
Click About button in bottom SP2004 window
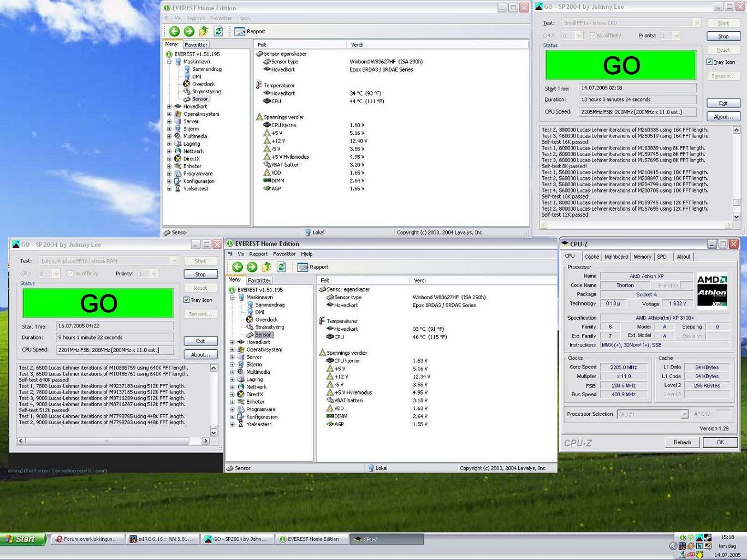tap(200, 355)
